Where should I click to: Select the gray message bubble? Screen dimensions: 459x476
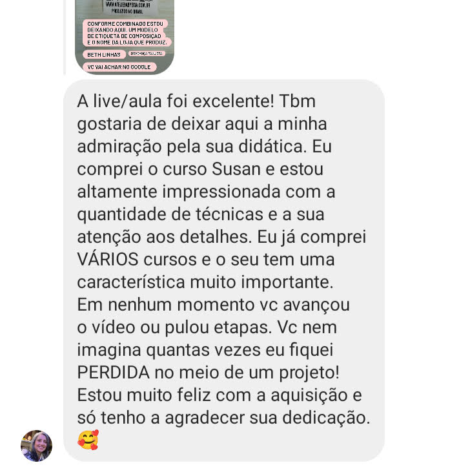(x=224, y=270)
